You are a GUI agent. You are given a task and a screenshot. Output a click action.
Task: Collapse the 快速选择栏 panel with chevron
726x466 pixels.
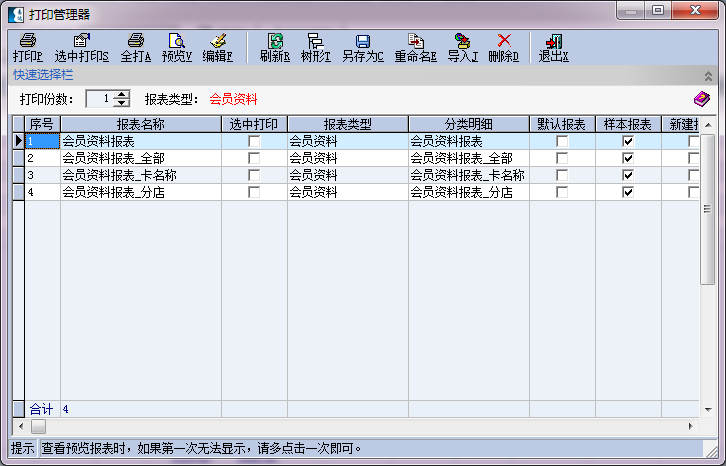[x=708, y=75]
